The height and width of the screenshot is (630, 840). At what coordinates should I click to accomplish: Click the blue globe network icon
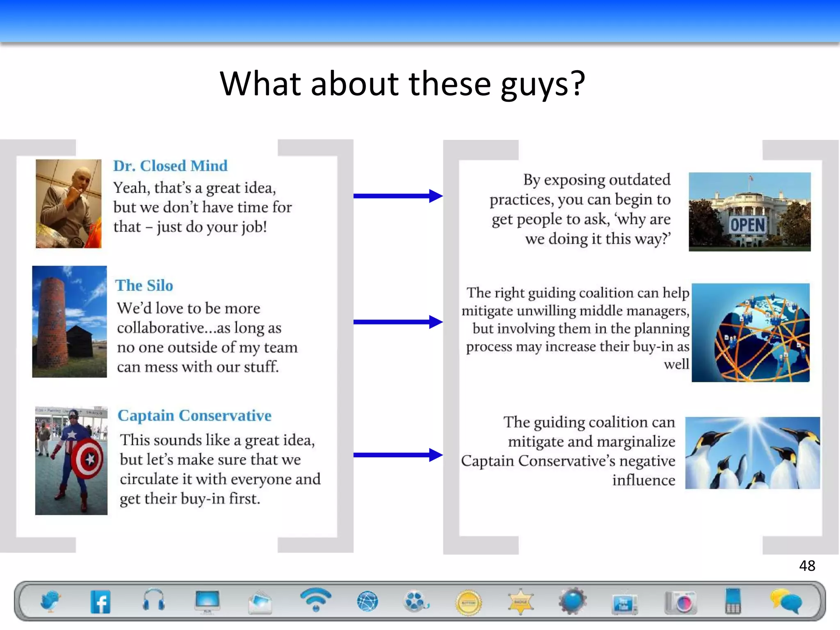(367, 602)
